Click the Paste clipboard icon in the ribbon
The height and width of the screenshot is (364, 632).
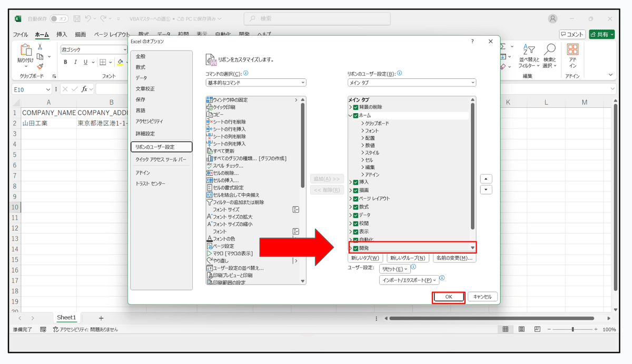[x=25, y=50]
